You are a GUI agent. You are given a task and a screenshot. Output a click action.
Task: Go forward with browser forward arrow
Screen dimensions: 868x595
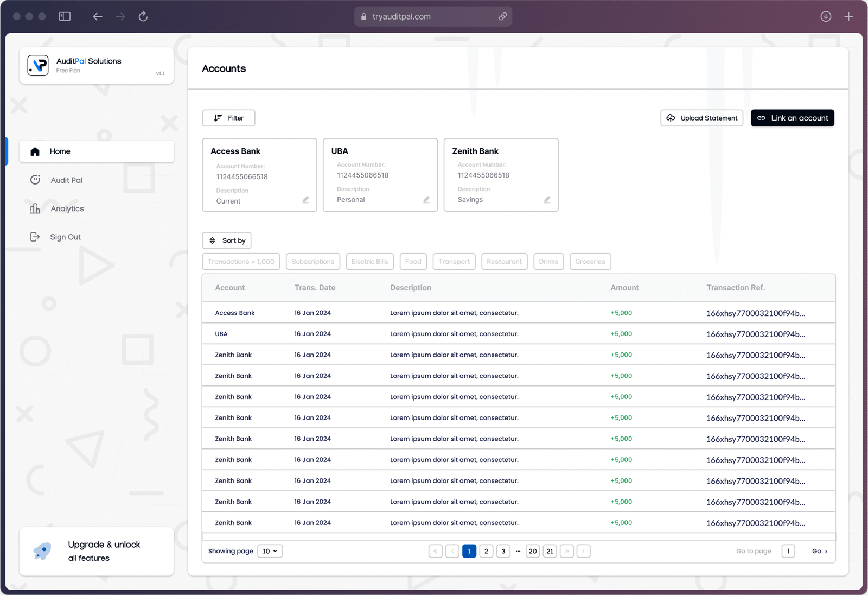click(x=120, y=16)
